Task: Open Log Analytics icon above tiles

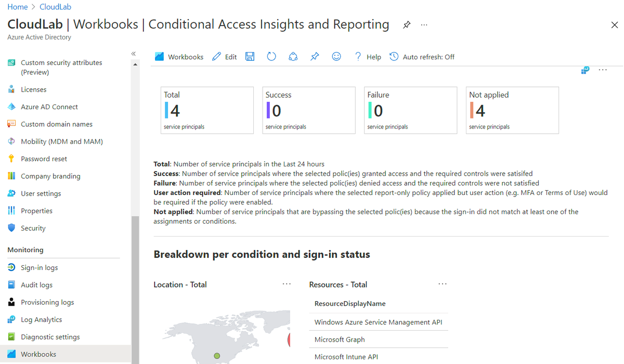Action: pyautogui.click(x=585, y=70)
